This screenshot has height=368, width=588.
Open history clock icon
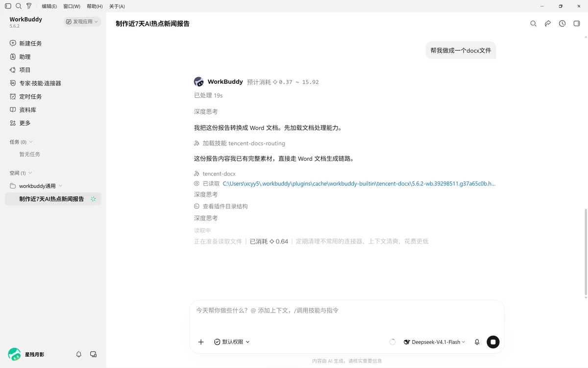(562, 24)
